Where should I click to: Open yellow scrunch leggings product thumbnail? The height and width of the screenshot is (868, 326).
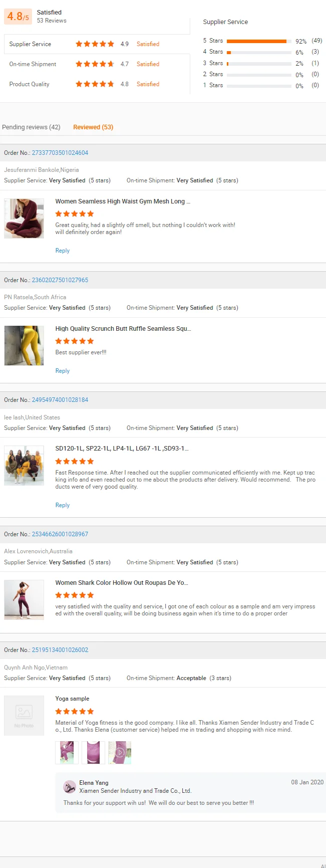24,346
